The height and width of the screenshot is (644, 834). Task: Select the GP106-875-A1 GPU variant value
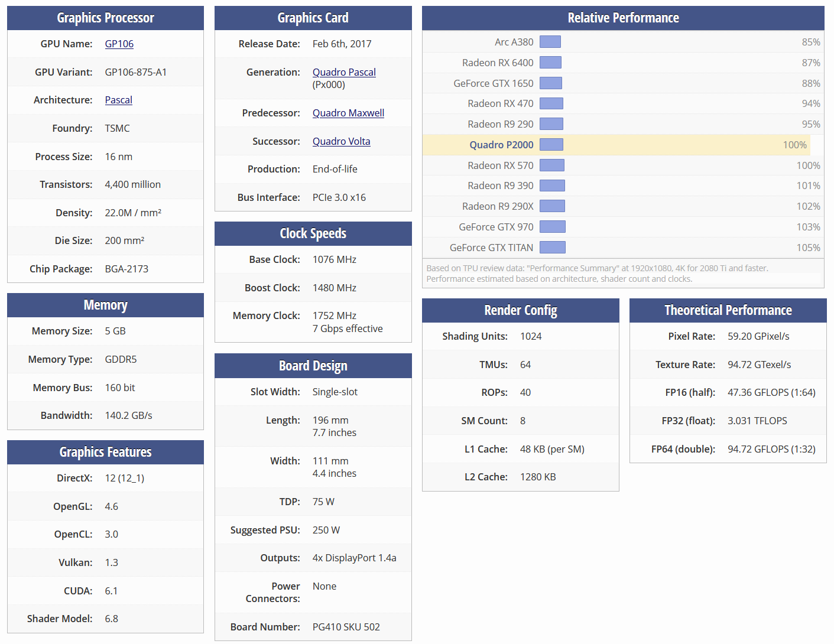pyautogui.click(x=135, y=72)
